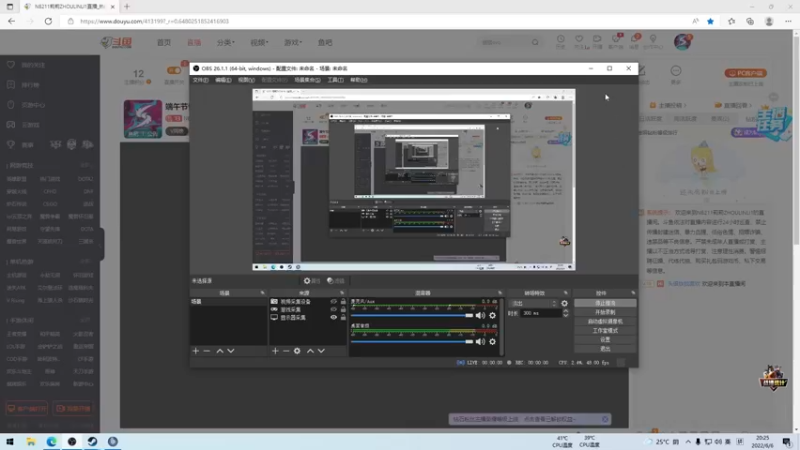800x450 pixels.
Task: Click browser favorites star icon
Action: (710, 21)
